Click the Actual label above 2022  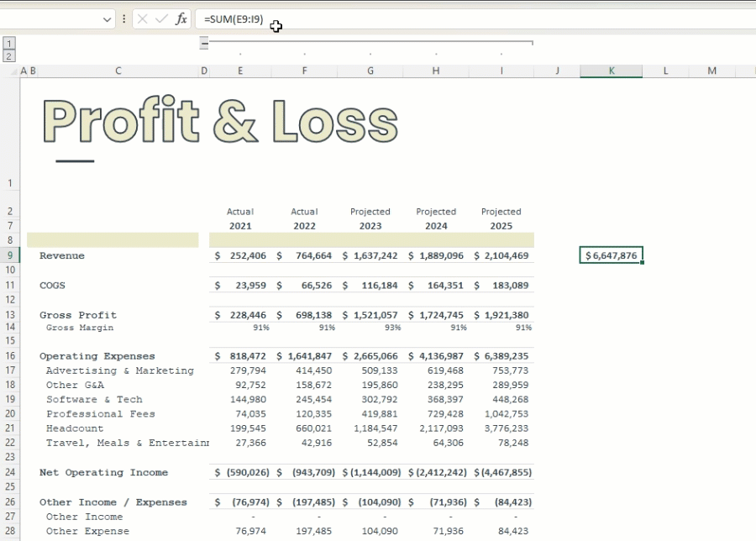point(304,212)
